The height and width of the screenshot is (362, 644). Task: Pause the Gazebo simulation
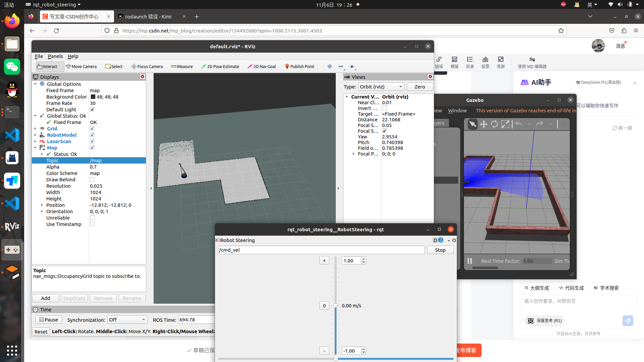coord(470,261)
